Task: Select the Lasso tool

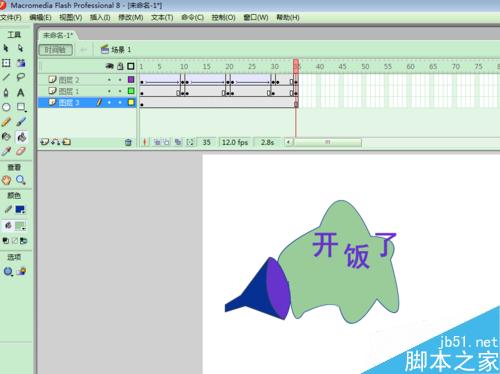Action: [21, 77]
